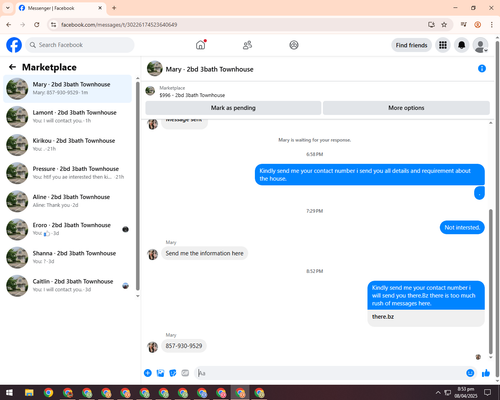This screenshot has width=500, height=400.
Task: View site information icon in address bar
Action: point(54,24)
